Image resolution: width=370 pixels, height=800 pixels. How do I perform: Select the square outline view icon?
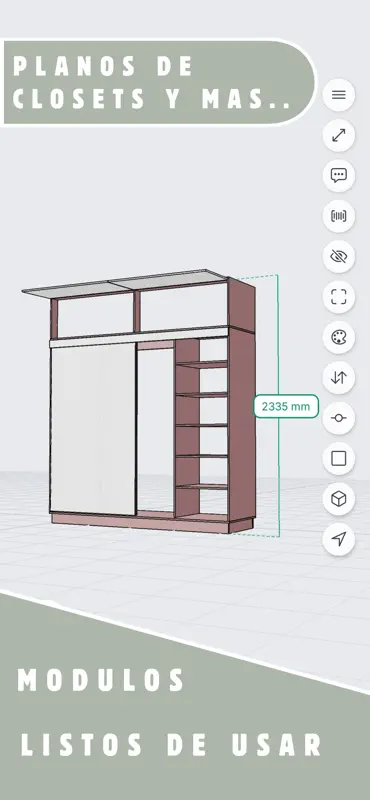tap(338, 459)
